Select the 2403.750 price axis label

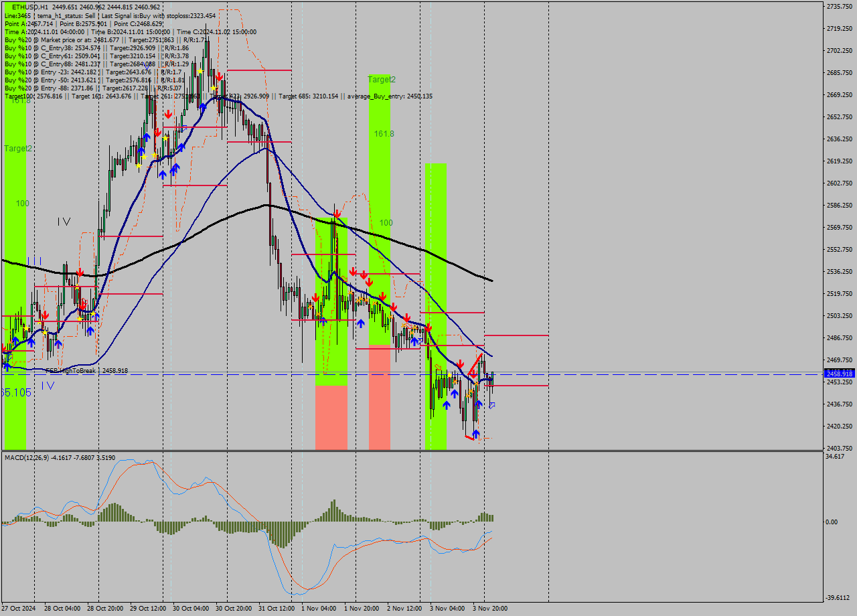click(840, 448)
